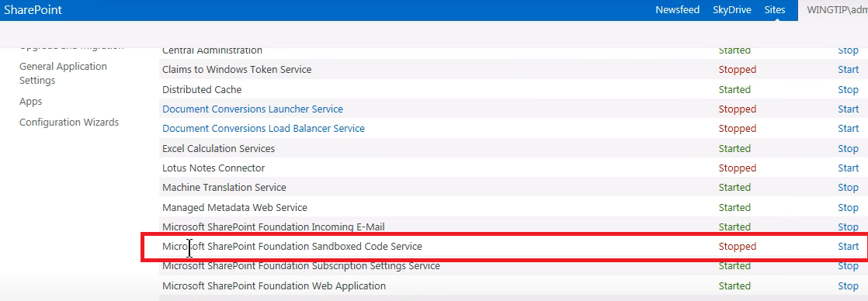Select the Lotus Notes Connector name
This screenshot has height=301, width=868.
(x=214, y=168)
